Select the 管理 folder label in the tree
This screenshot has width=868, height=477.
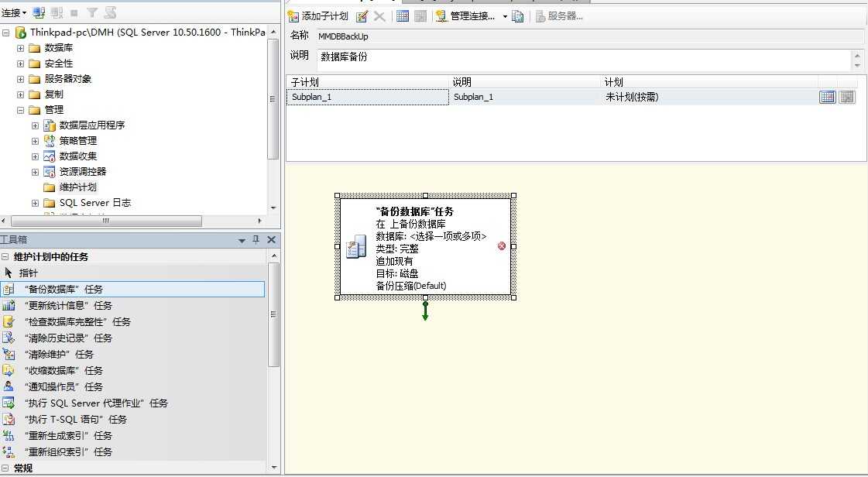click(53, 110)
